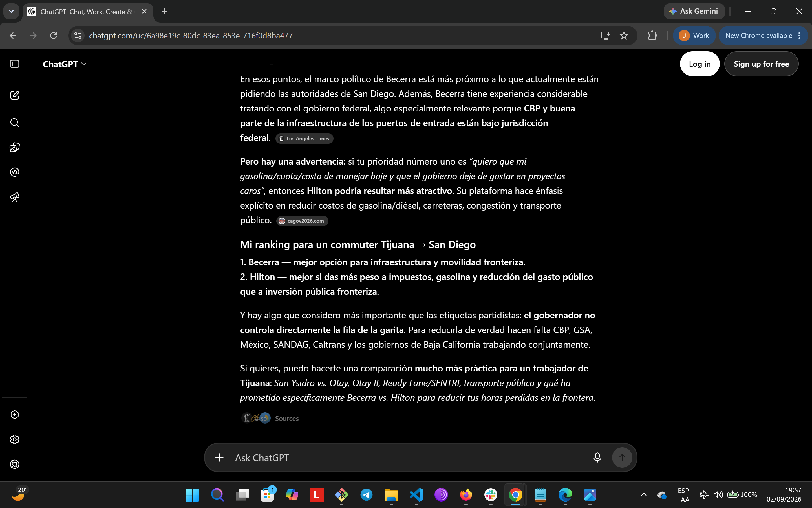Open Slack from the taskbar
Screen dimensions: 812x508
pyautogui.click(x=491, y=495)
